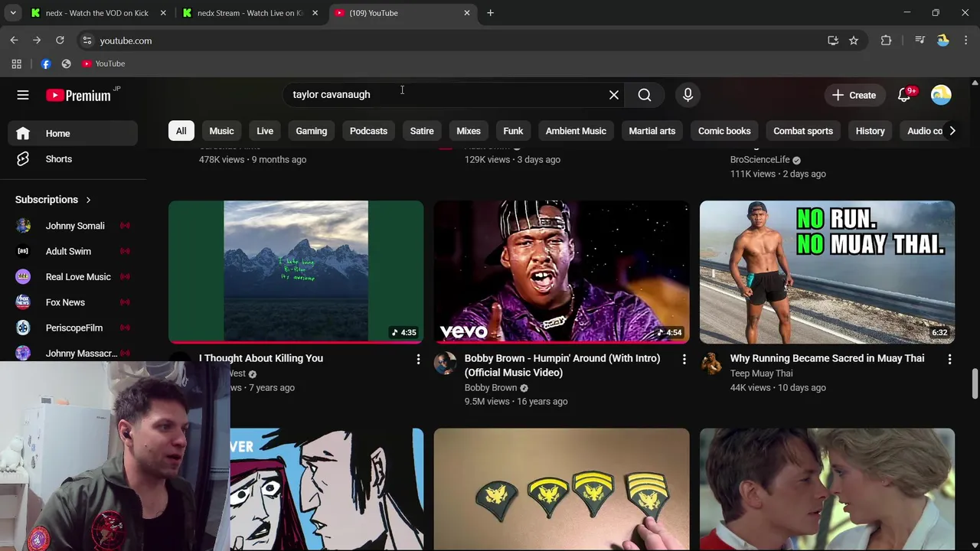The height and width of the screenshot is (551, 980).
Task: Clear the search box with the X icon
Action: coord(614,95)
